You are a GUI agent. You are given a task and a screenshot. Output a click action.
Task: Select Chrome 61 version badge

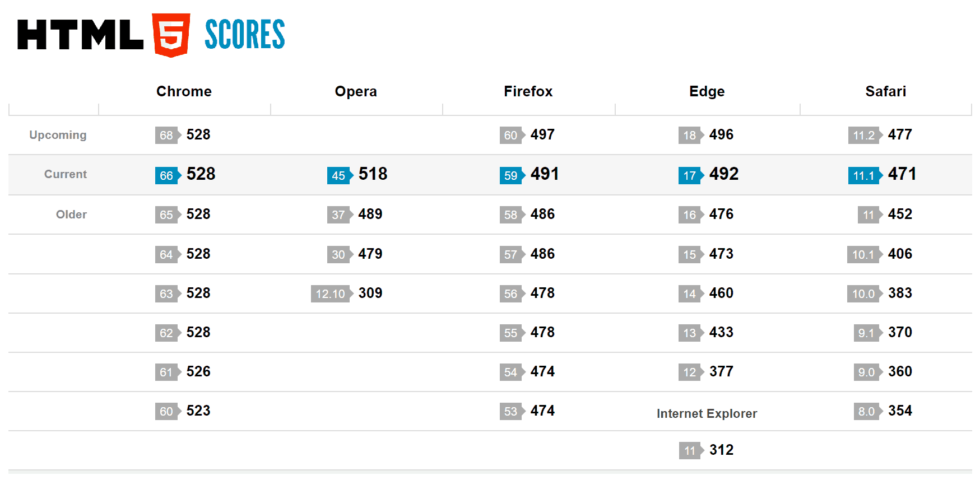[x=168, y=372]
